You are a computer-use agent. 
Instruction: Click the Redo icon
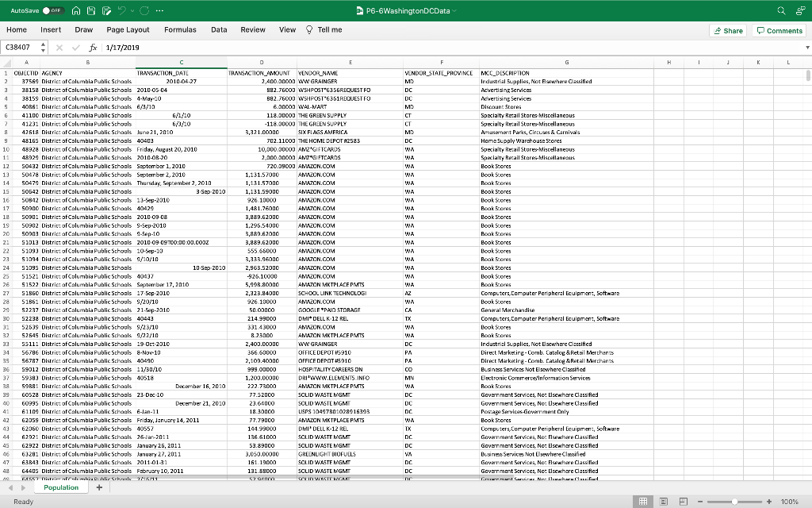pyautogui.click(x=144, y=11)
